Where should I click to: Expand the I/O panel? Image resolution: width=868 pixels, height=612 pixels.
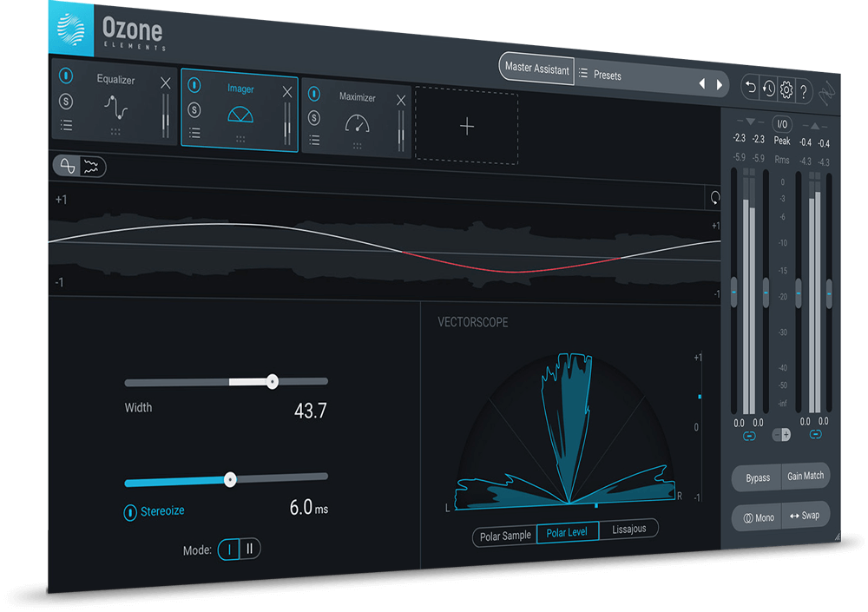coord(781,122)
